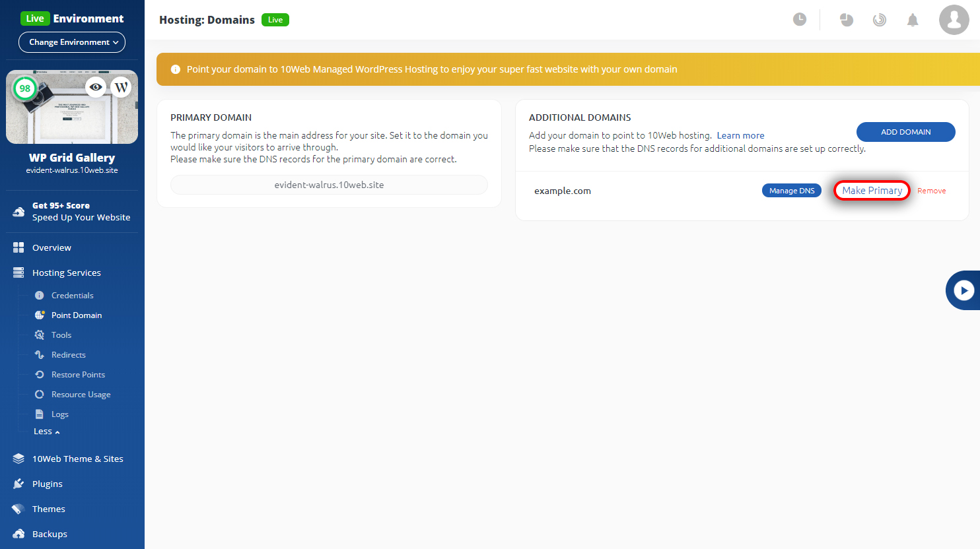Click the example.com domain name
Screen dimensions: 980x549
point(563,191)
